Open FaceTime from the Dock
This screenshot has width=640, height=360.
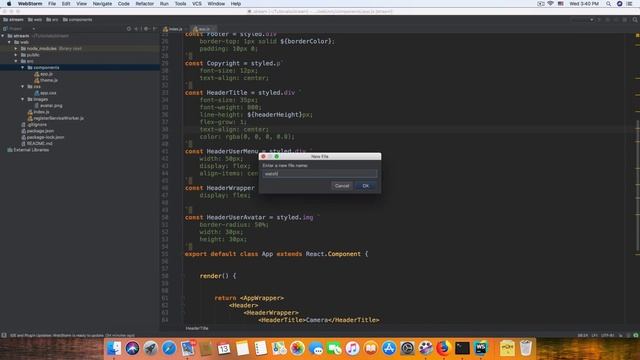pyautogui.click(x=334, y=348)
